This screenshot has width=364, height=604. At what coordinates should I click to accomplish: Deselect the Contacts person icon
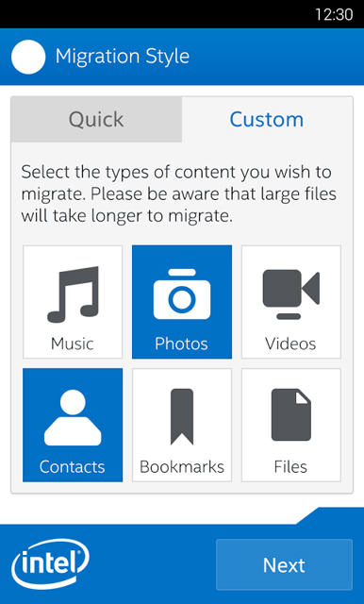[x=73, y=417]
